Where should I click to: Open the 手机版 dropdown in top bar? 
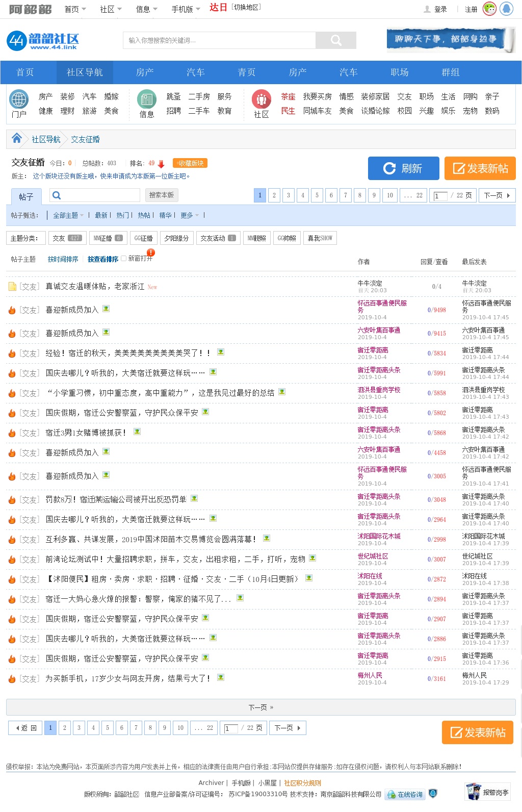tap(186, 9)
